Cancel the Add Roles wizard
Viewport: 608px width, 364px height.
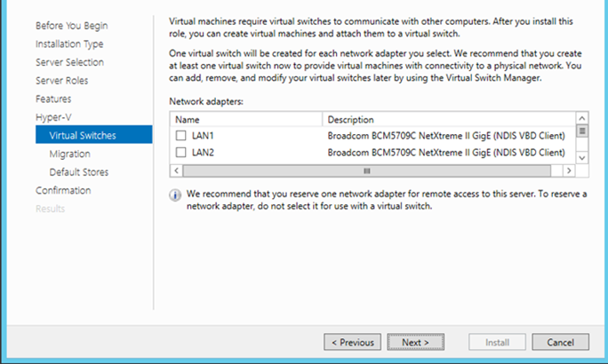tap(560, 343)
